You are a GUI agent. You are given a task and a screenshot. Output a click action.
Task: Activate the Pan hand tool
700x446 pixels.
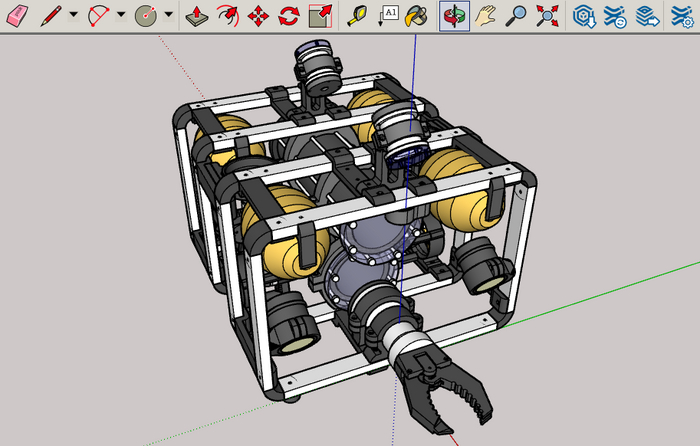point(485,15)
